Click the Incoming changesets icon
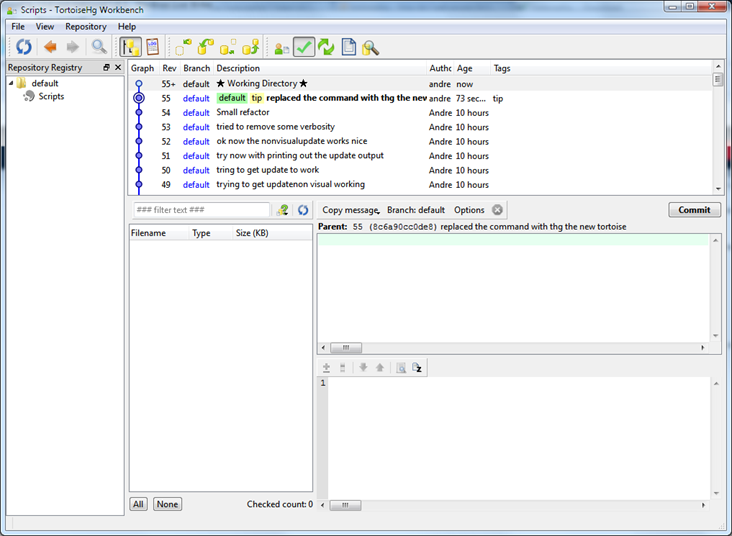Screen dimensions: 732x536 coord(183,47)
